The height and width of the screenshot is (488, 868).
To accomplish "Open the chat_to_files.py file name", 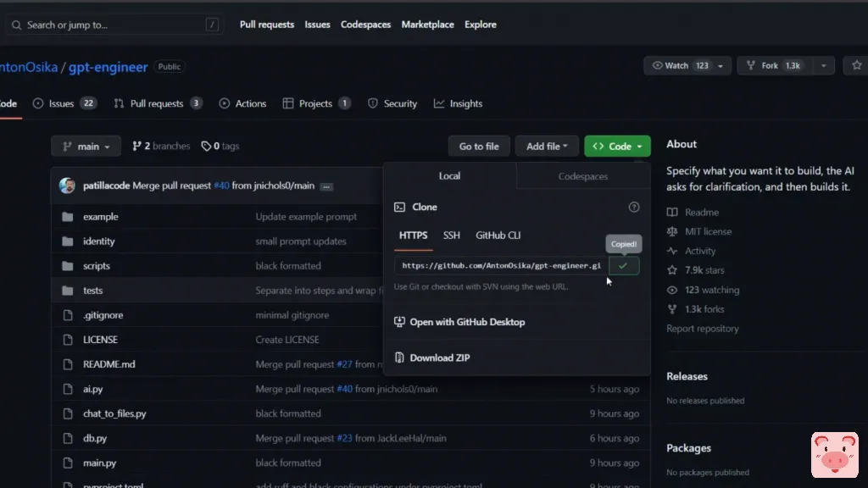I will [x=114, y=413].
